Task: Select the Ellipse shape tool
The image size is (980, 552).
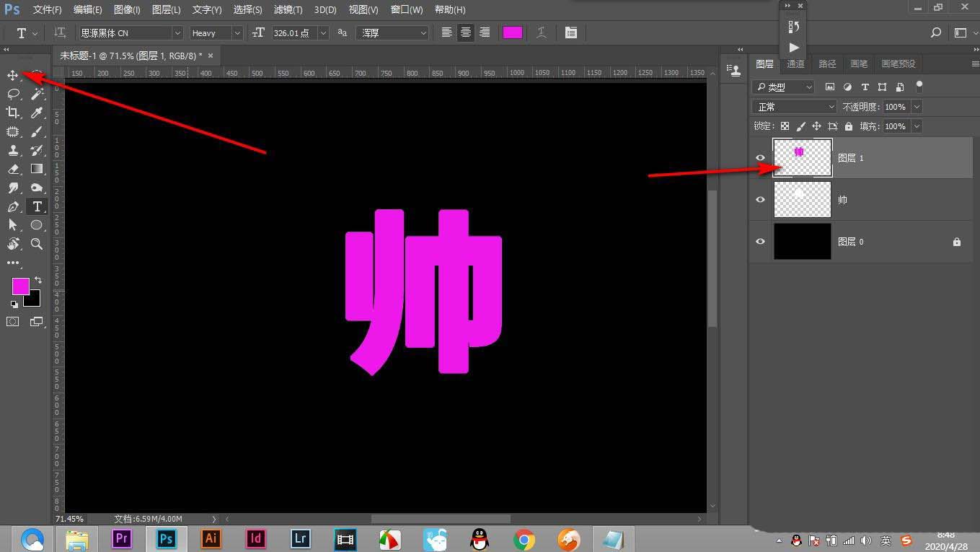Action: point(37,225)
